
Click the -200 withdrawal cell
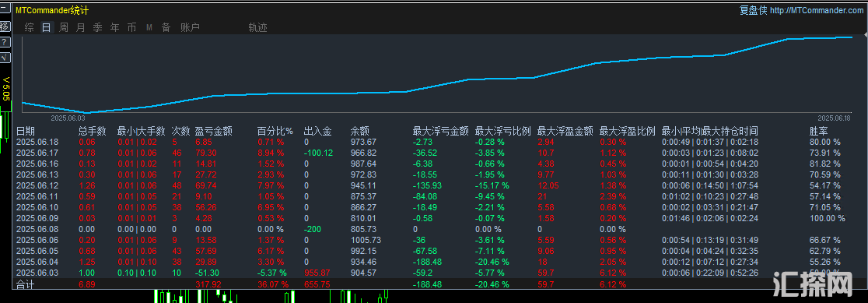[x=313, y=229]
